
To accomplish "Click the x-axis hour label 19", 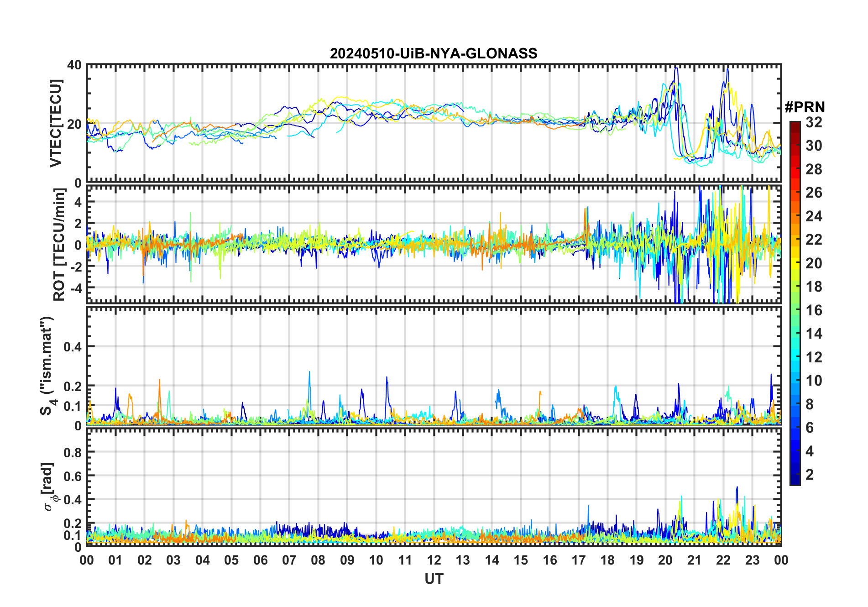I will coord(637,560).
